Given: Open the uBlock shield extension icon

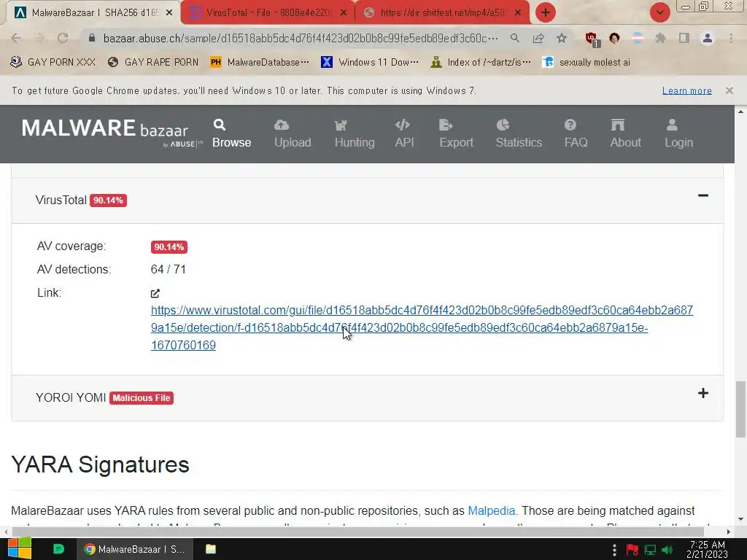Looking at the screenshot, I should pos(592,39).
